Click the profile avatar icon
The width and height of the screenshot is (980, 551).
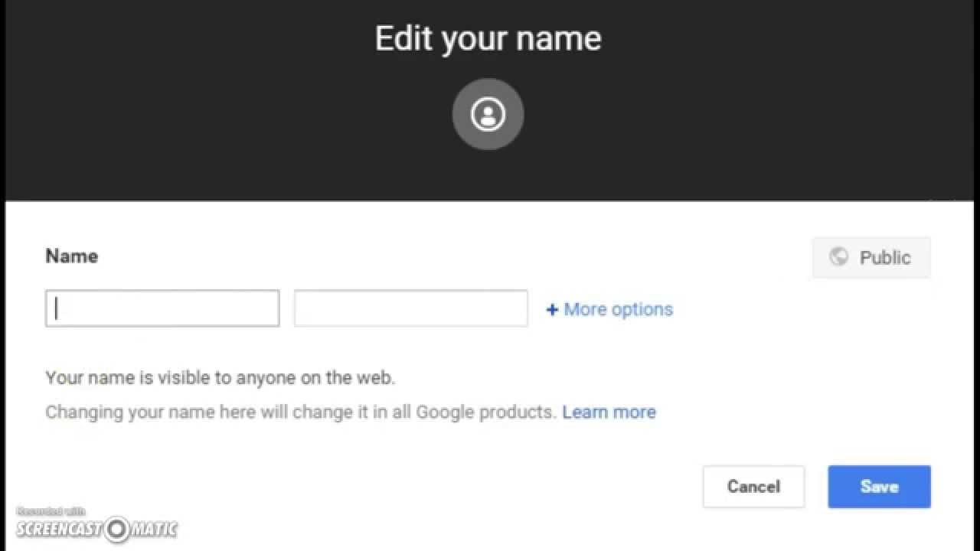(x=488, y=114)
